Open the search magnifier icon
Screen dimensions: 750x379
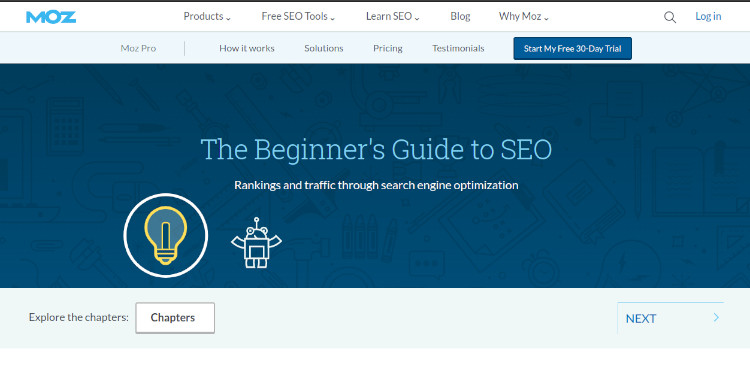click(x=670, y=17)
